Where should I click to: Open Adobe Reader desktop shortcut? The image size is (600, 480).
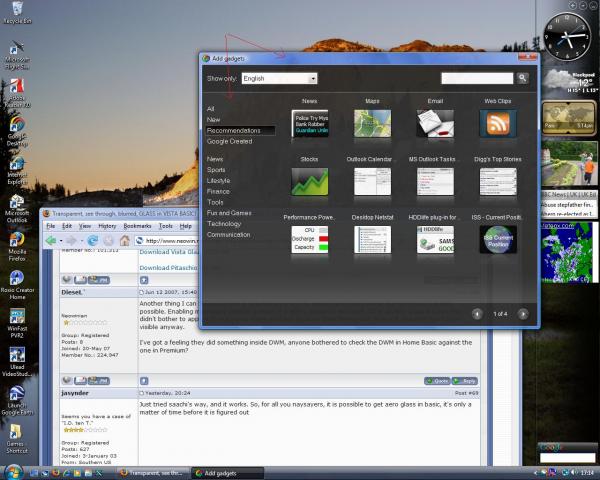click(x=17, y=93)
